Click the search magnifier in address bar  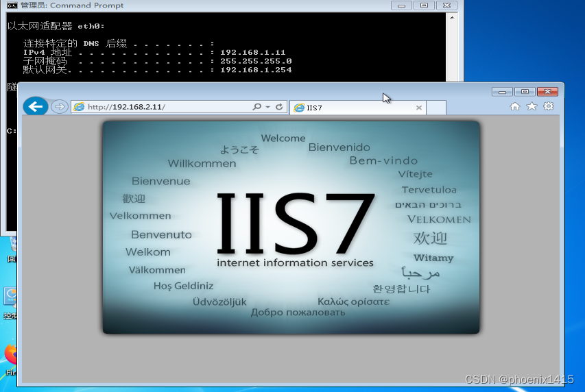(256, 107)
